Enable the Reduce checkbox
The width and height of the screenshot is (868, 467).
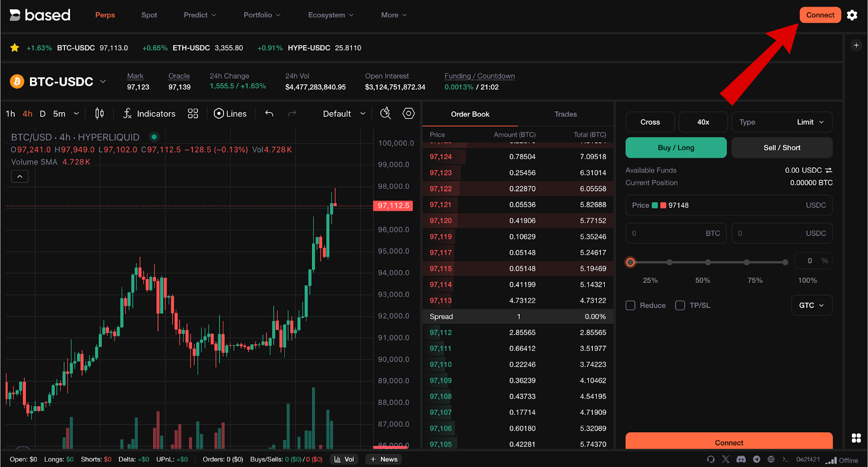[630, 305]
